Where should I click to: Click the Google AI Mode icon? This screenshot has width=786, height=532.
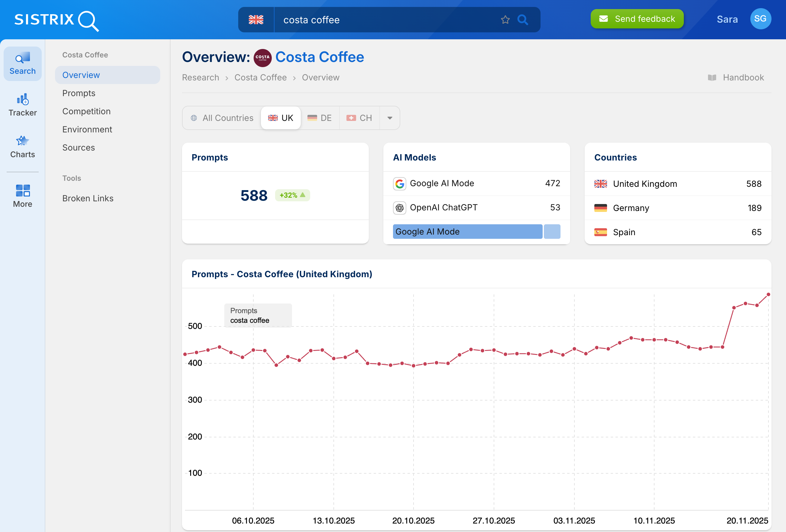[x=399, y=183]
